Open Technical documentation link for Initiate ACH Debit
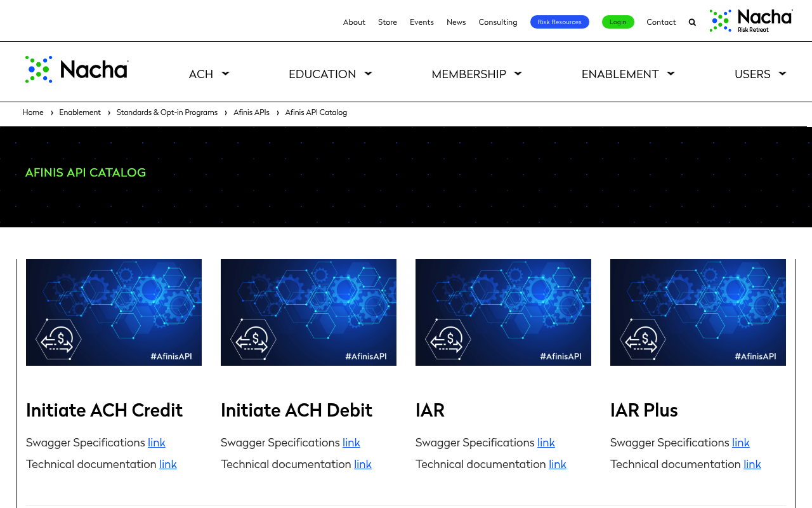Viewport: 812px width, 508px height. click(363, 464)
